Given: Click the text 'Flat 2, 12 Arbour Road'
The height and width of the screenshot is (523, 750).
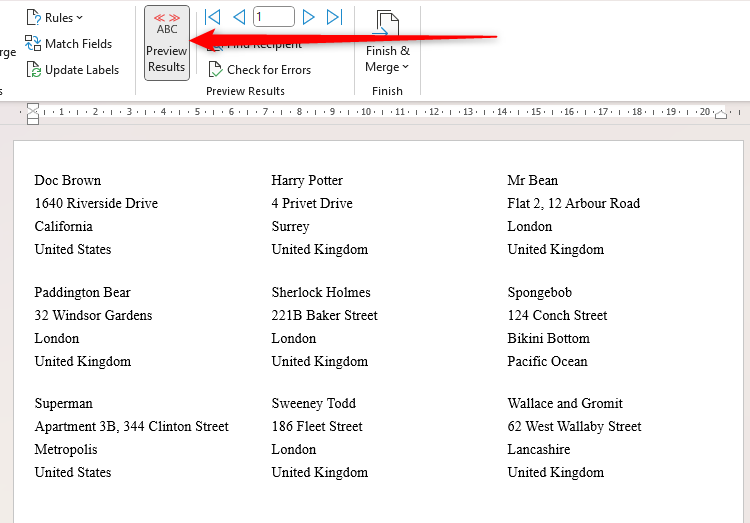Looking at the screenshot, I should 574,203.
